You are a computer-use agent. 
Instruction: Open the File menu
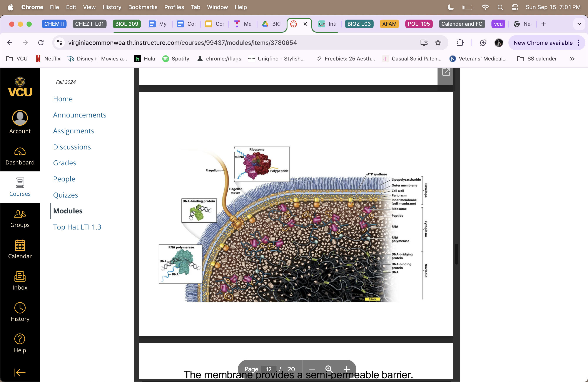click(54, 7)
